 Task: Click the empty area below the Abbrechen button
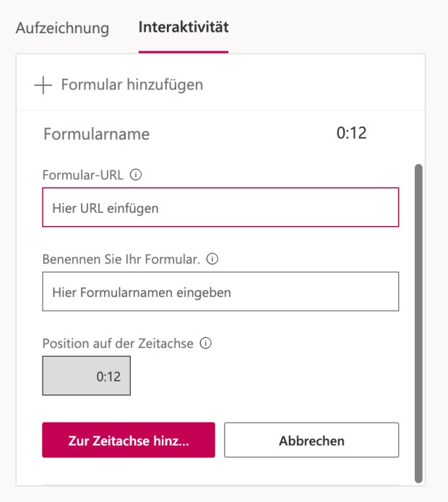coord(311,471)
